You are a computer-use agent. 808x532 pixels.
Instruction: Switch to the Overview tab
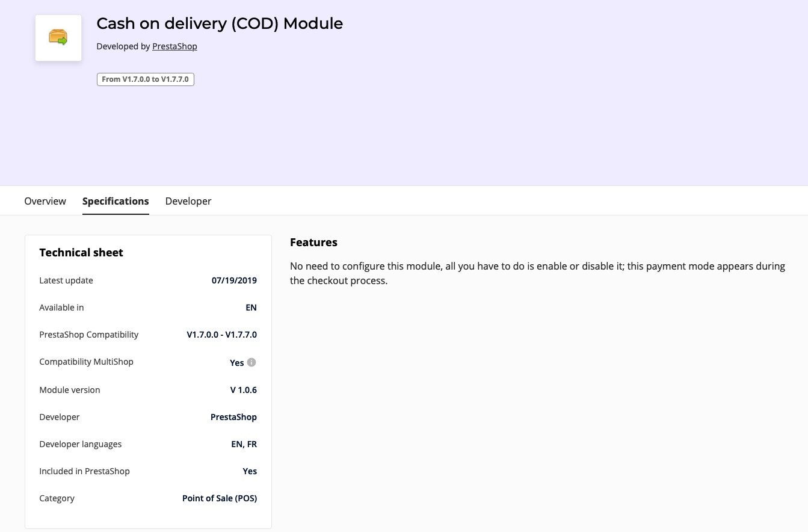point(45,201)
